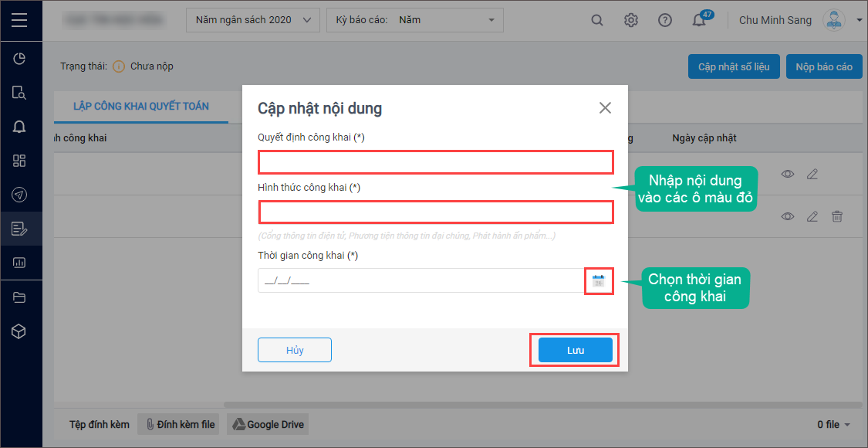Close the Cập nhật nội dung dialog

click(x=605, y=108)
